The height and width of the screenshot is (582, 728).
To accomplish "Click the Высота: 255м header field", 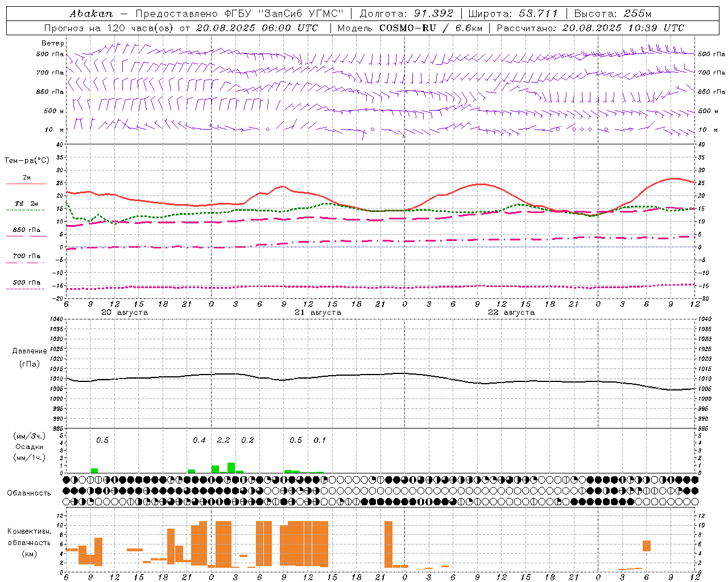I will pos(613,13).
